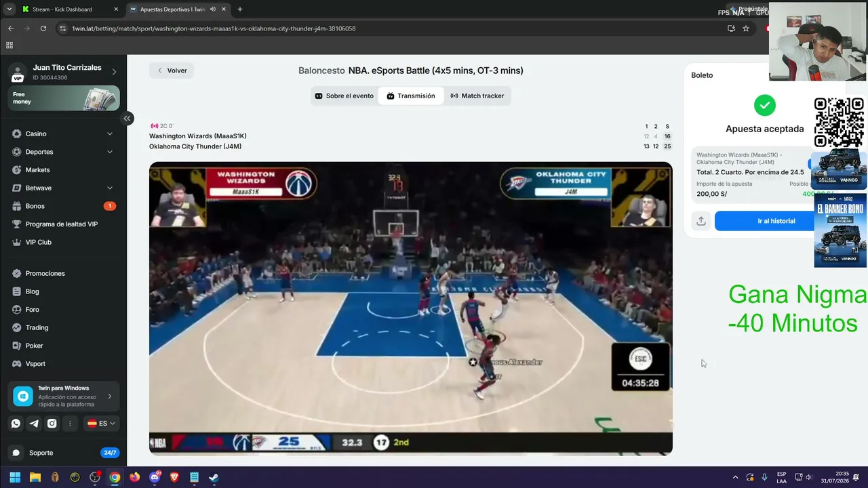The image size is (868, 488).
Task: Reload the 1win betting page
Action: 43,28
